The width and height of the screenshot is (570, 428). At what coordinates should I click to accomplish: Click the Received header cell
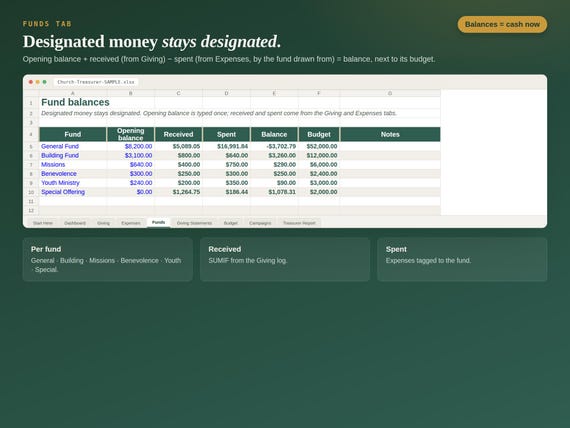pos(178,134)
